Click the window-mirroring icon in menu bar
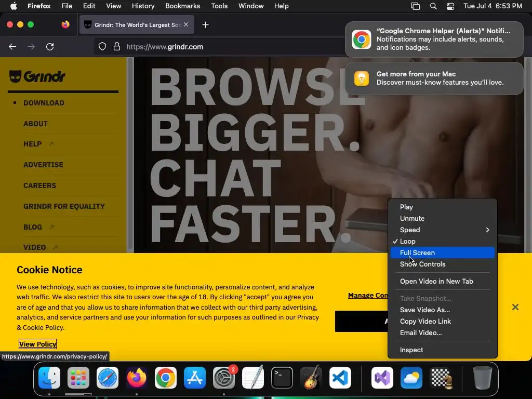 [415, 6]
